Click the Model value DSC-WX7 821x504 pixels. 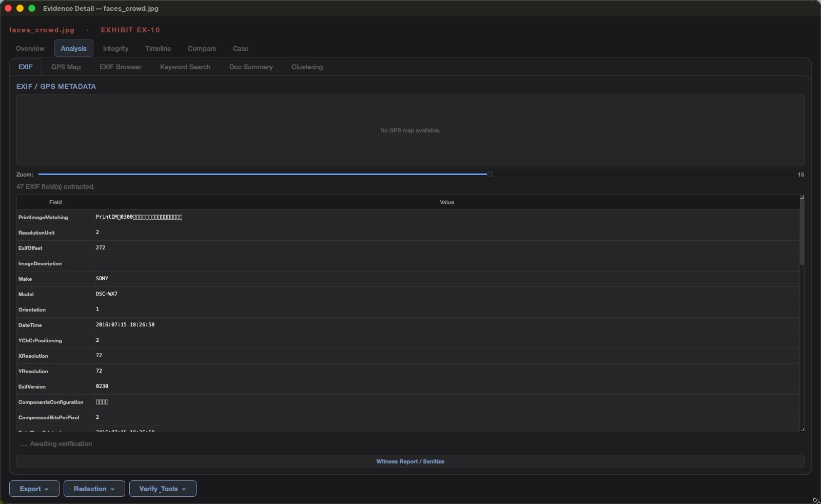click(107, 294)
